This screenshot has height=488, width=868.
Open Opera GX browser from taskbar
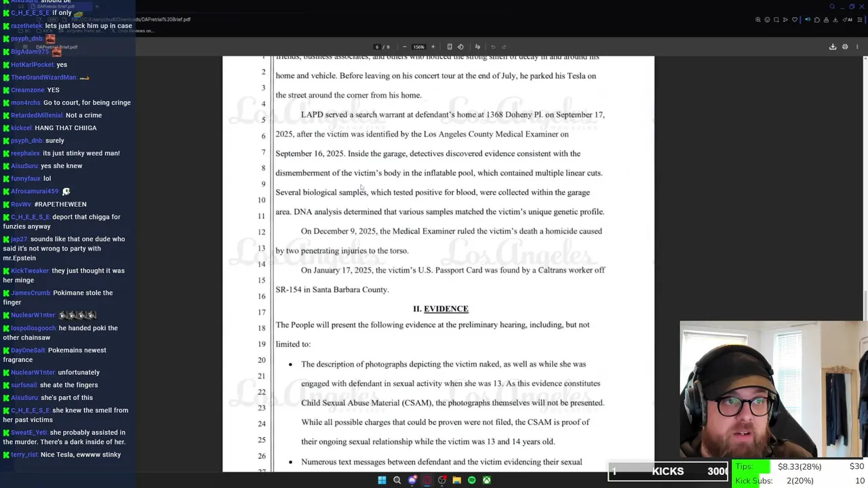point(427,480)
